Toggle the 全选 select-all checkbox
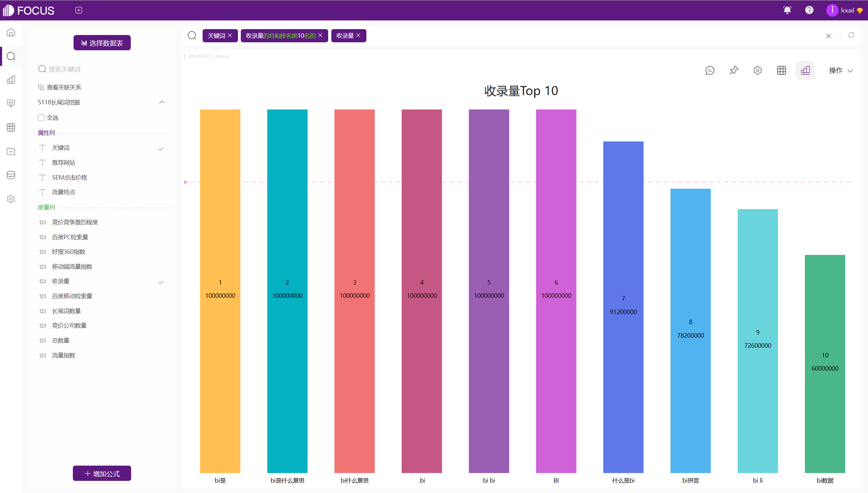 pyautogui.click(x=41, y=118)
